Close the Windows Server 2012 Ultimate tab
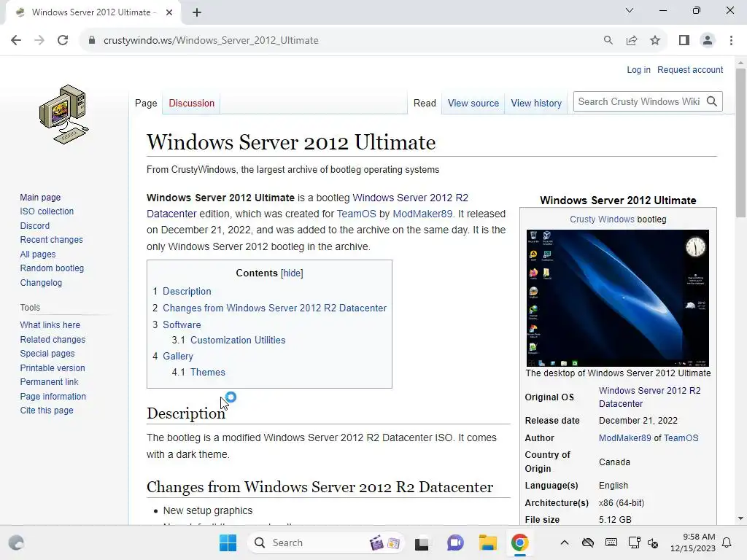The image size is (747, 560). click(169, 12)
